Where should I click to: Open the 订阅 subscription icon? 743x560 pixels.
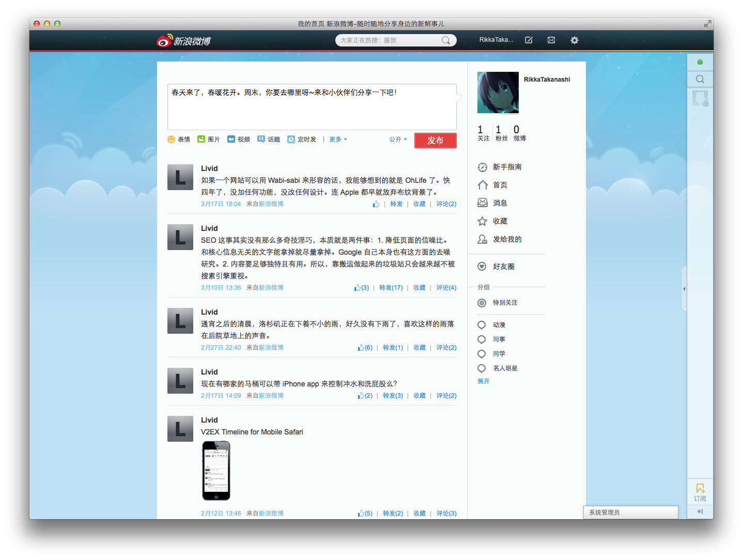(x=700, y=492)
